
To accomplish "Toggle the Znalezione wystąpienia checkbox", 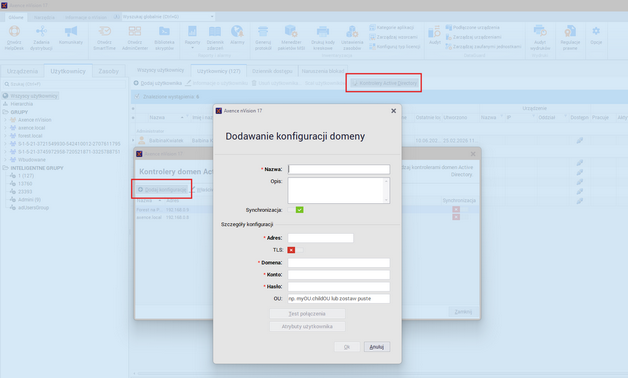I will click(x=137, y=97).
